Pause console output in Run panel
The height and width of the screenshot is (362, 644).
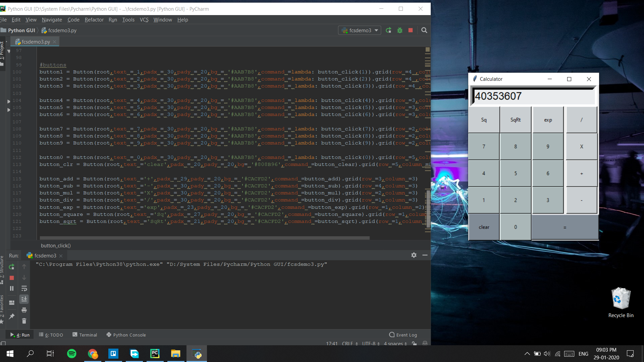pos(11,289)
